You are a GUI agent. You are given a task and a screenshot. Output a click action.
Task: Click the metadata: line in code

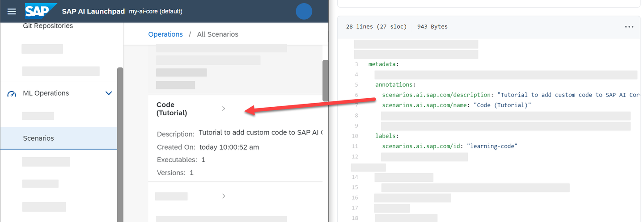point(383,64)
